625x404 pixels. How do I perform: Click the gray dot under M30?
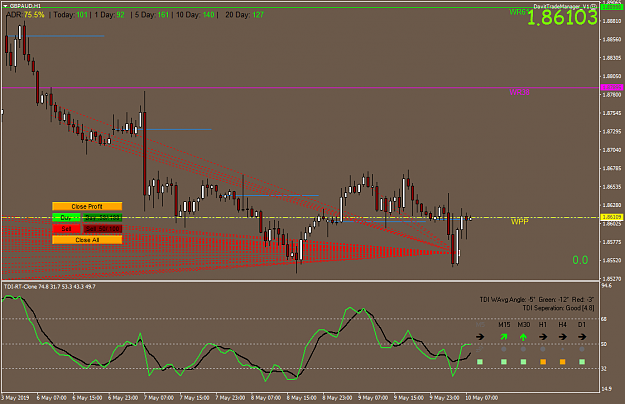(523, 349)
